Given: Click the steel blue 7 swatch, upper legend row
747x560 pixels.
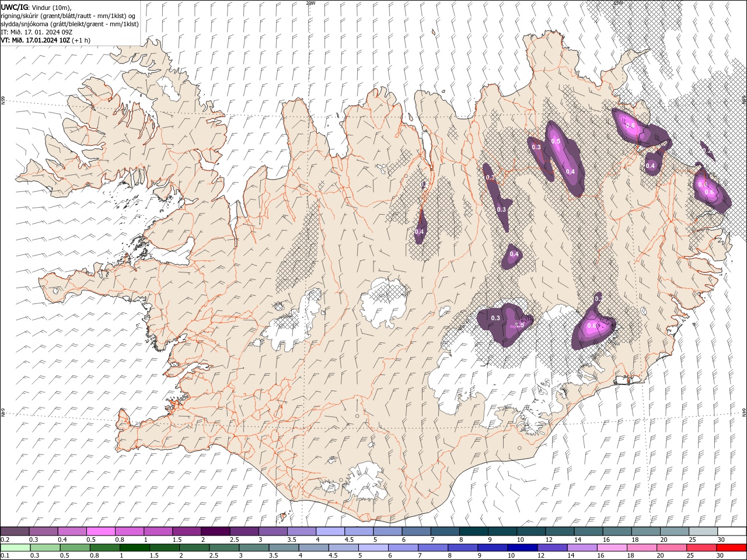Looking at the screenshot, I should click(x=445, y=531).
